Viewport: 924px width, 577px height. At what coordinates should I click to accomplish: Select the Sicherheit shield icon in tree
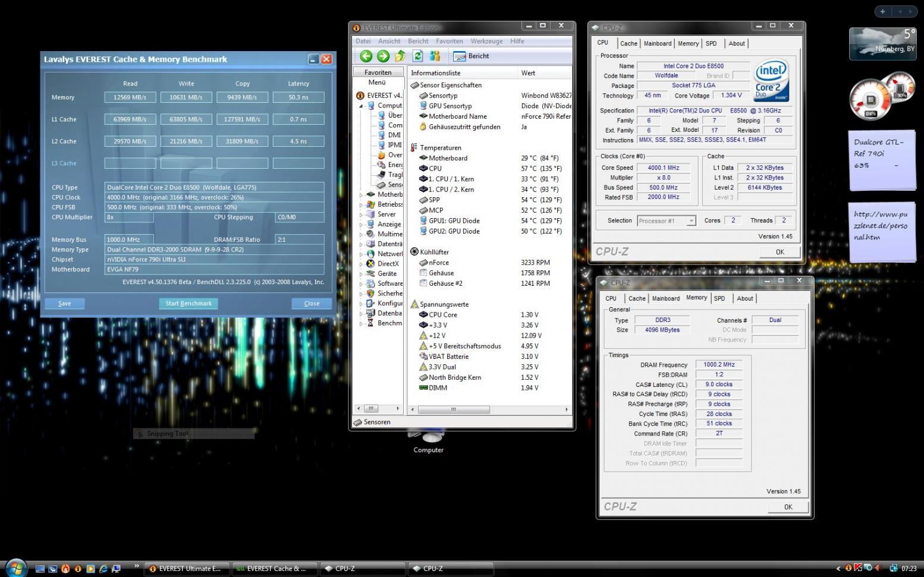[371, 293]
